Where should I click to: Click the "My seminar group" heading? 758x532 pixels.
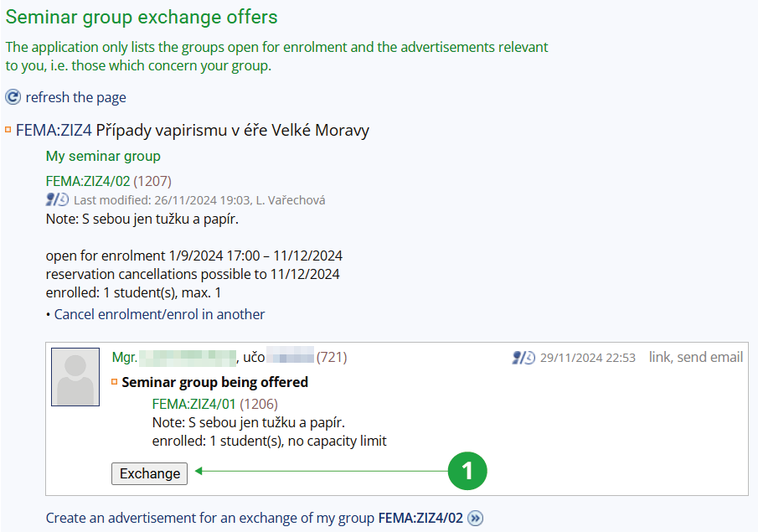[x=103, y=156]
